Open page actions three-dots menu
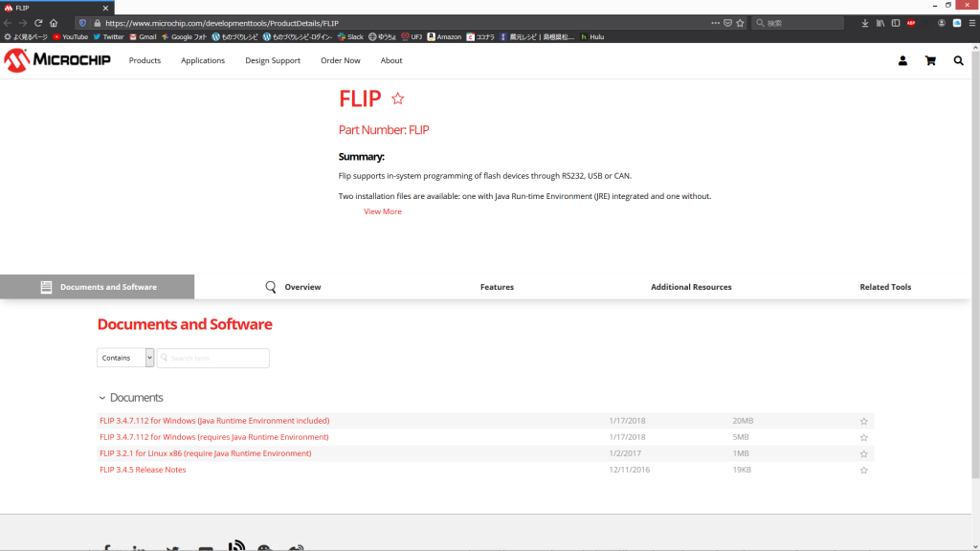Screen dimensions: 980x551 coord(715,23)
